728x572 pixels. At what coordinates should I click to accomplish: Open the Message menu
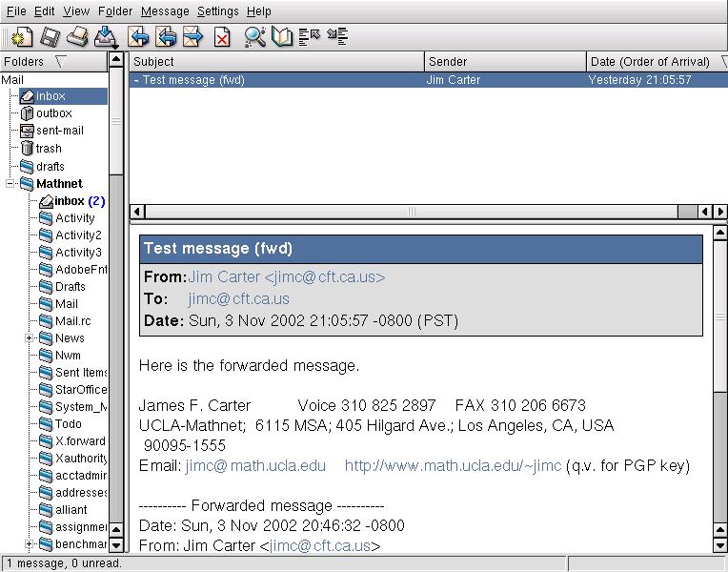[x=165, y=11]
